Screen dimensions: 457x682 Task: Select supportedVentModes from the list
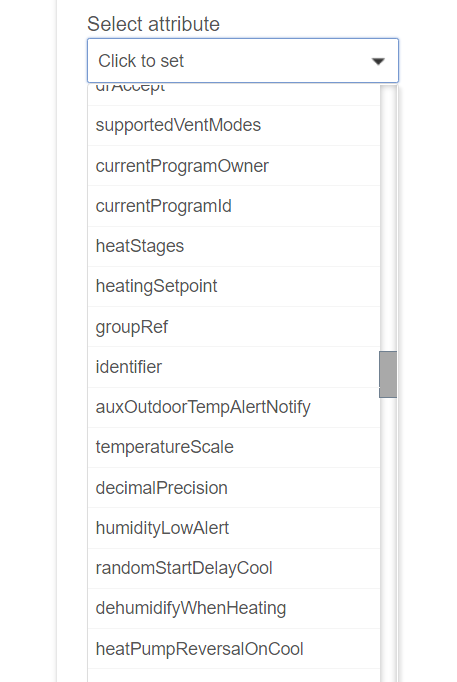[x=234, y=125]
